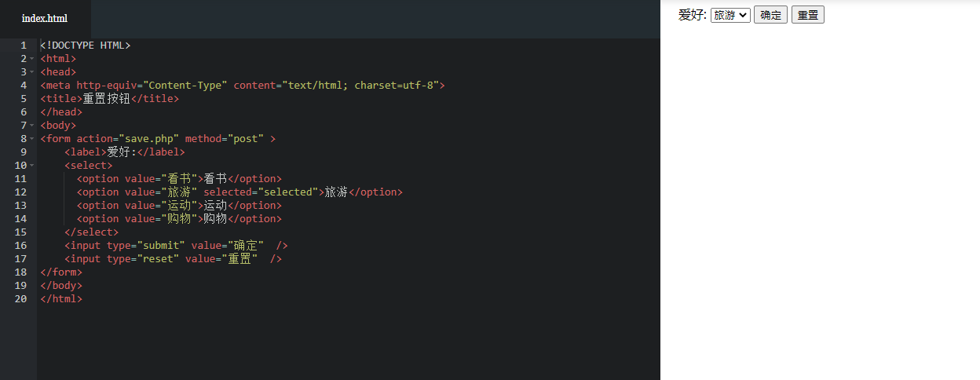Place cursor in the title text 重置按钮
This screenshot has height=380, width=980.
pyautogui.click(x=106, y=99)
